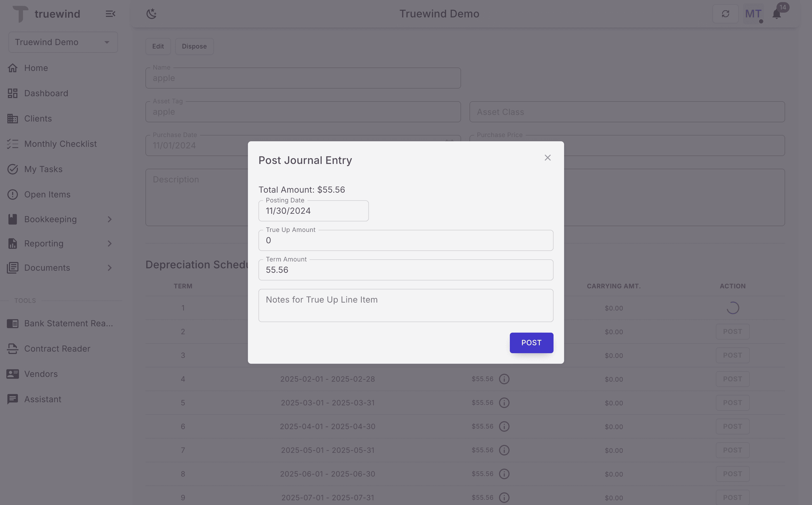
Task: Open My Tasks from the sidebar
Action: tap(13, 169)
